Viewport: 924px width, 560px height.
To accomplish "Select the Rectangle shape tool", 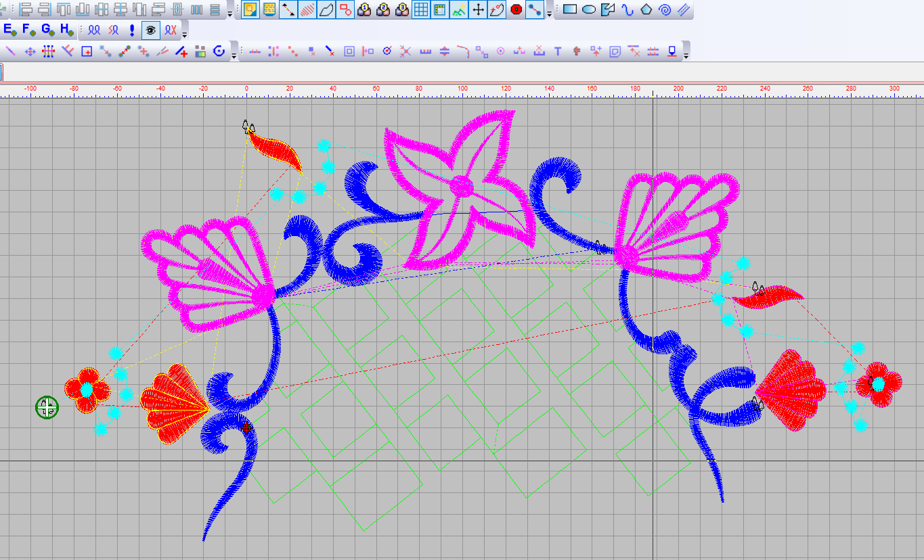I will pyautogui.click(x=569, y=10).
